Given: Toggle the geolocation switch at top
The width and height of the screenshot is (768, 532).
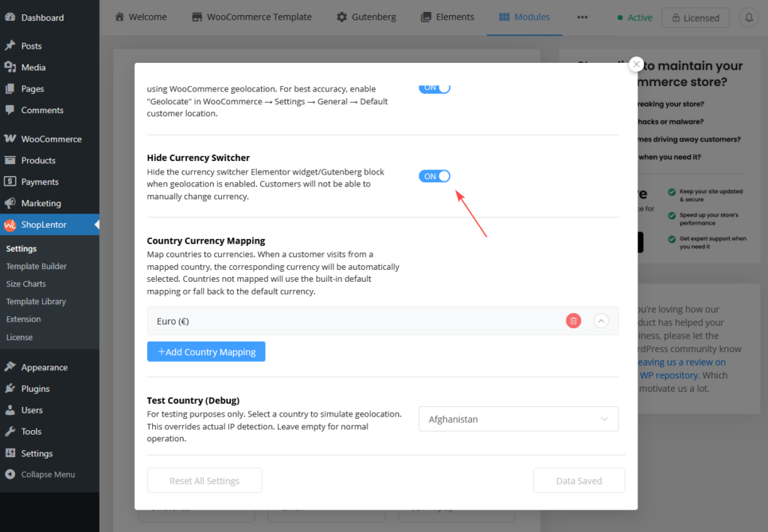Looking at the screenshot, I should click(x=434, y=88).
